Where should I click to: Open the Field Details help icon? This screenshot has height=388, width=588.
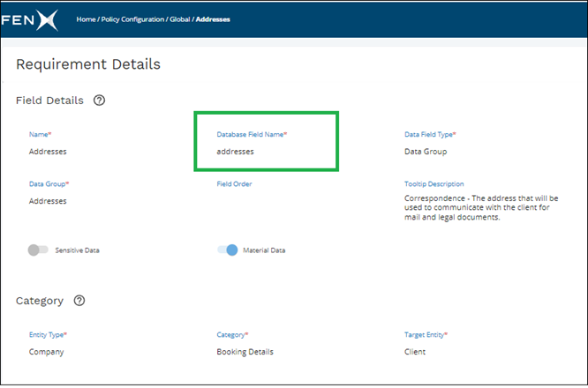99,101
